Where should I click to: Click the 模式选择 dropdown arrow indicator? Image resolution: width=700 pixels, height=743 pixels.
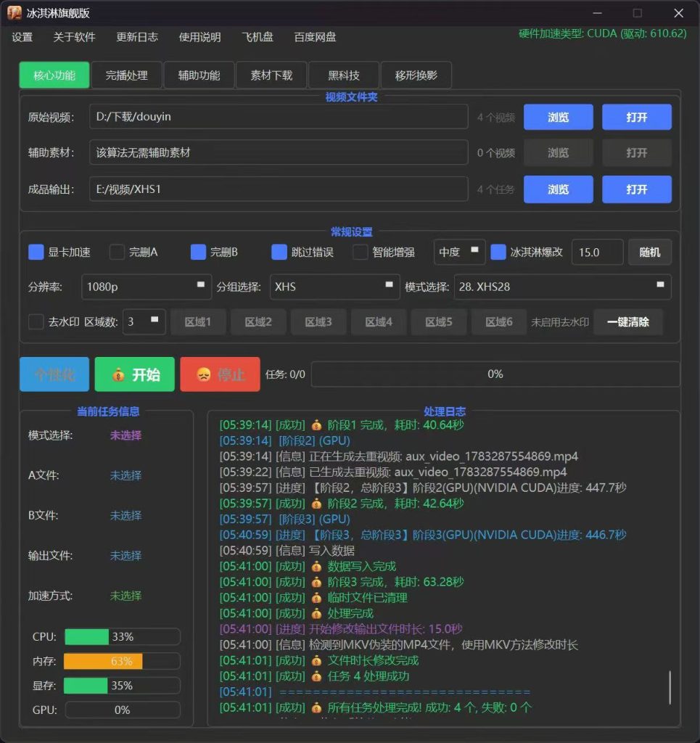pos(660,284)
